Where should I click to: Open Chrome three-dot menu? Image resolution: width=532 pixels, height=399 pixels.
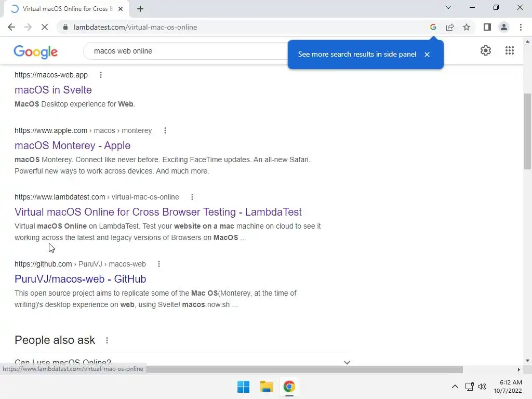pyautogui.click(x=521, y=27)
